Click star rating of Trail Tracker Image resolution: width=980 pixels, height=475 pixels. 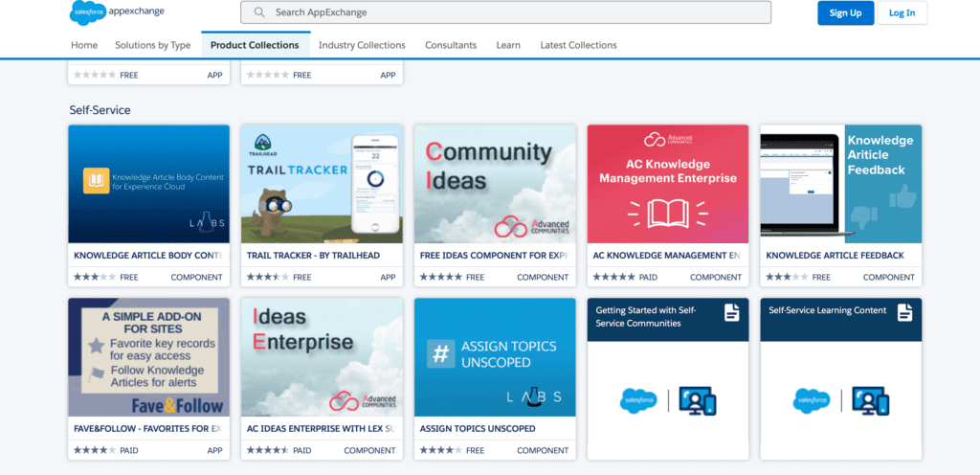(268, 277)
